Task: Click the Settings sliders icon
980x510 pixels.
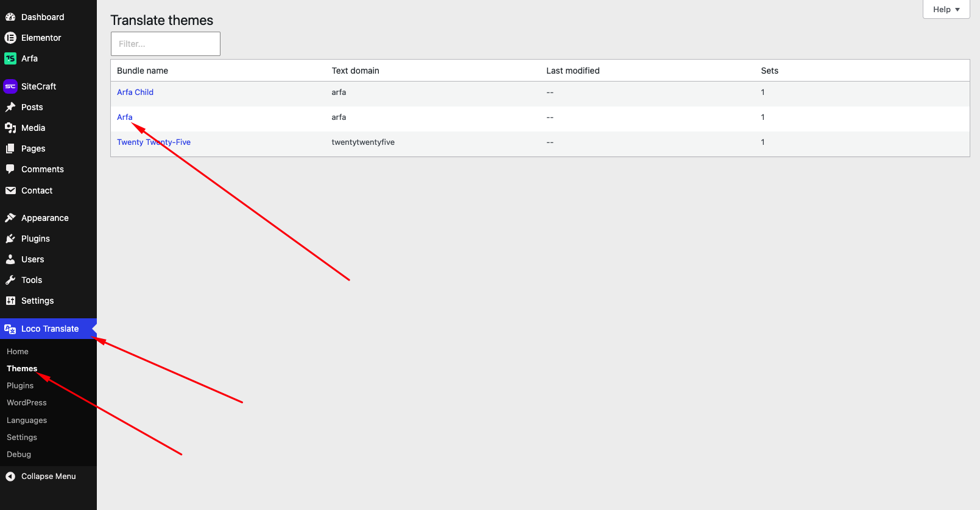Action: coord(10,301)
